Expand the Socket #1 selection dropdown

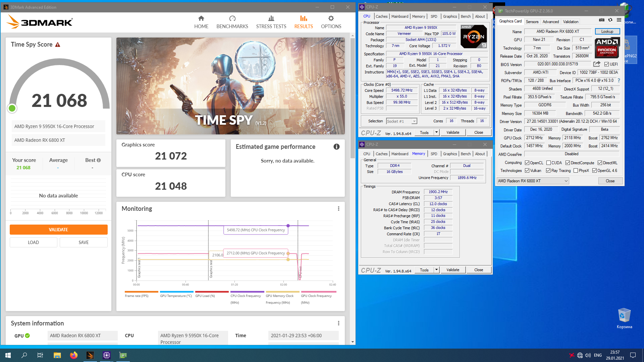(x=414, y=121)
